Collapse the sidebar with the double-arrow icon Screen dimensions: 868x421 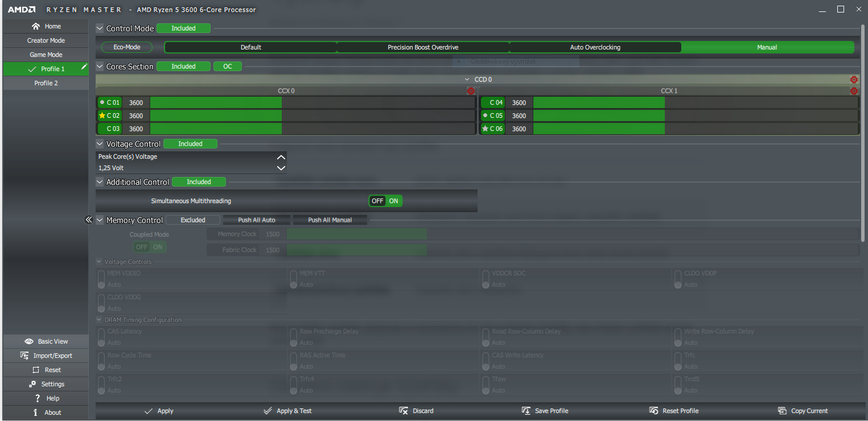click(88, 220)
